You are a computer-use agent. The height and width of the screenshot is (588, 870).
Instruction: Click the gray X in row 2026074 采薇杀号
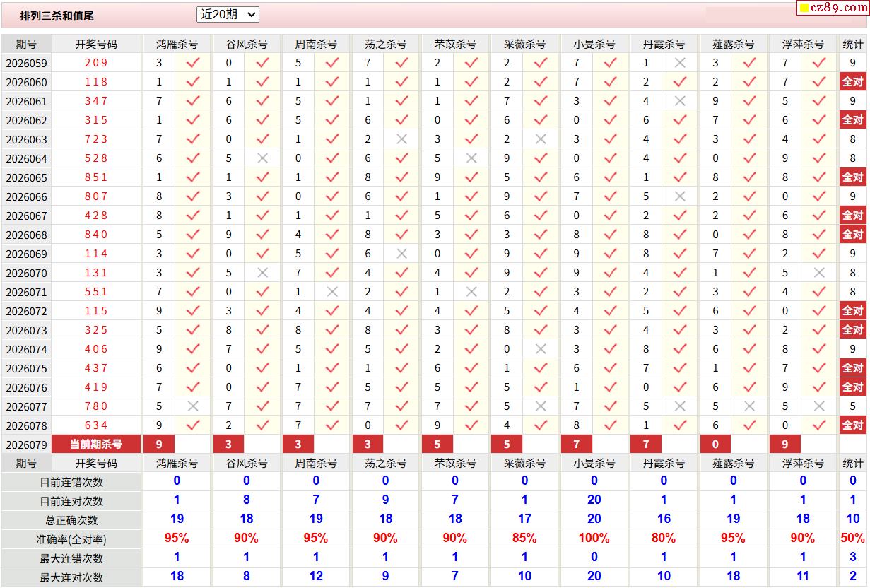541,349
